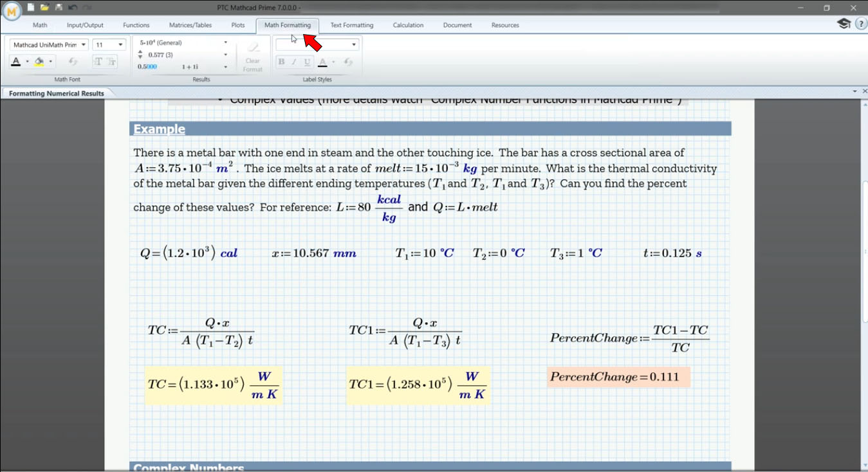Save the worksheet with the disk icon
The image size is (868, 472).
click(x=59, y=7)
